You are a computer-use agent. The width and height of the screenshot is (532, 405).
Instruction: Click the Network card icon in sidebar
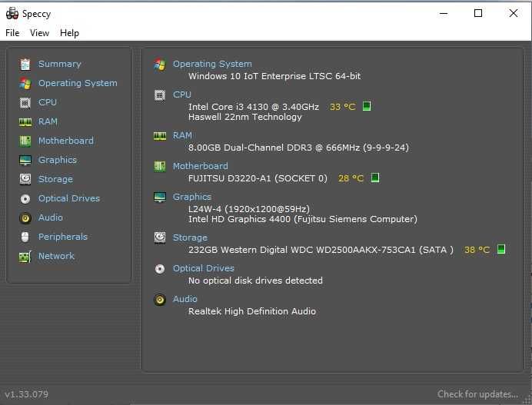25,257
